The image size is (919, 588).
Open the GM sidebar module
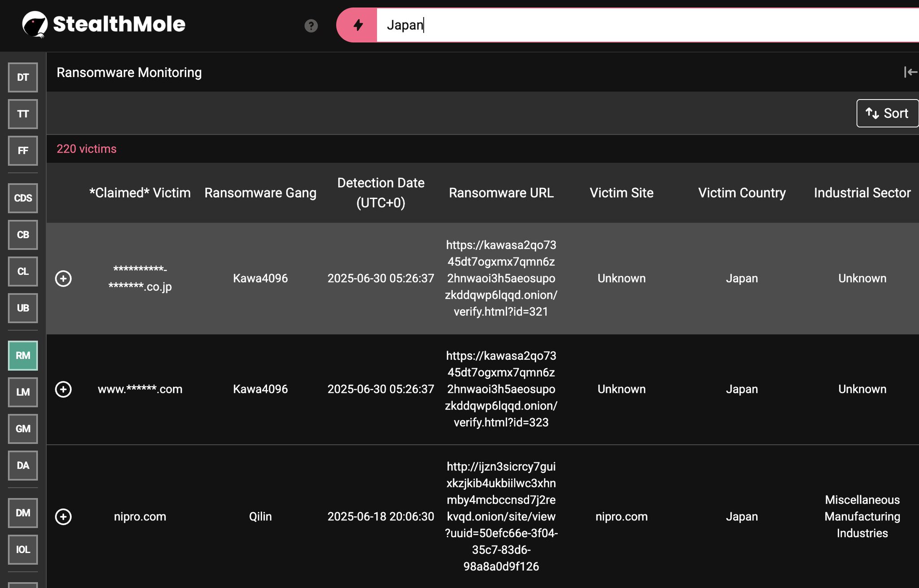(23, 429)
